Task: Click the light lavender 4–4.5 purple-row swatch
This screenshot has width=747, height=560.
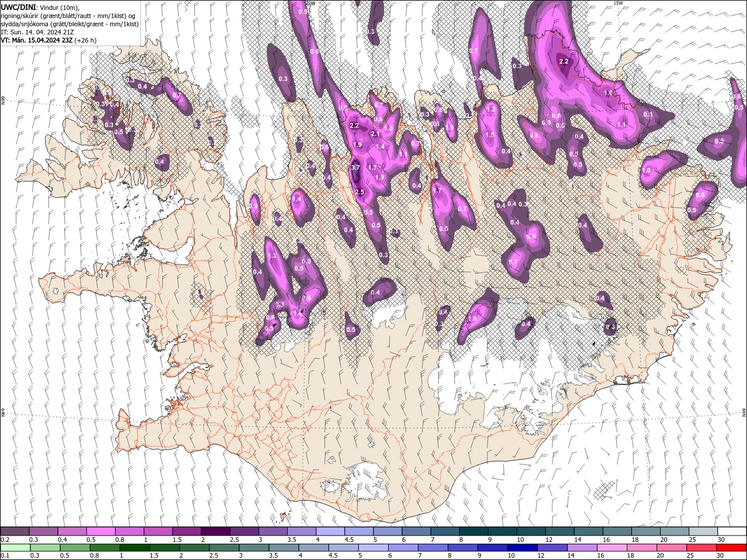Action: [330, 531]
